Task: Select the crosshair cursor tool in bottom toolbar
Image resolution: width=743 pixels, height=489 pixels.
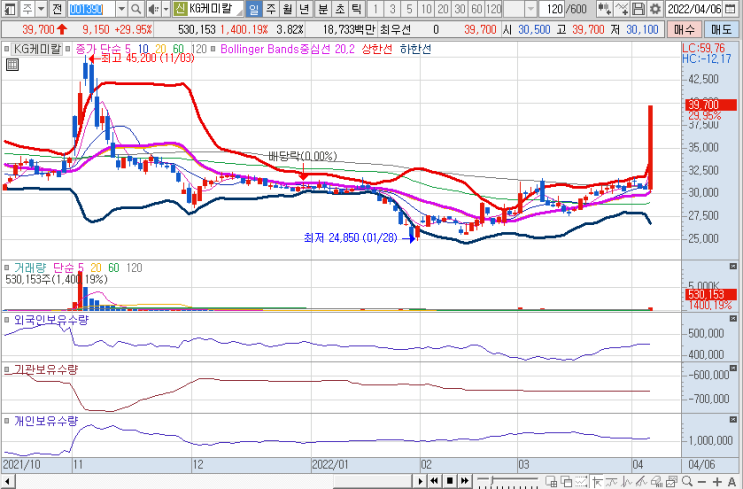Action: (597, 481)
